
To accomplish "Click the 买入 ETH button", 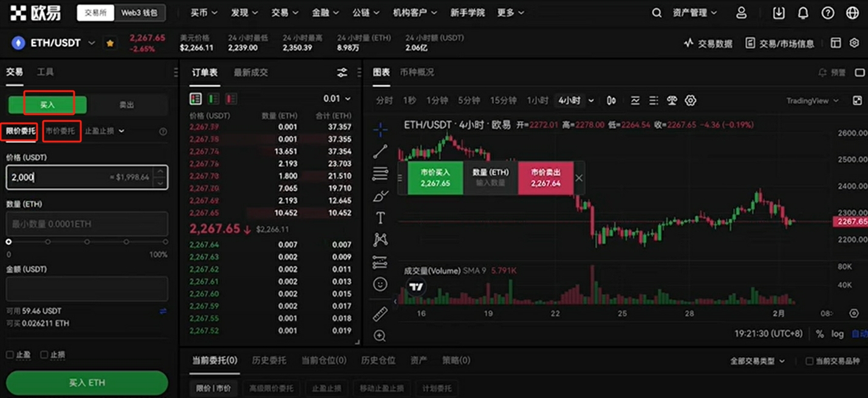I will tap(87, 383).
